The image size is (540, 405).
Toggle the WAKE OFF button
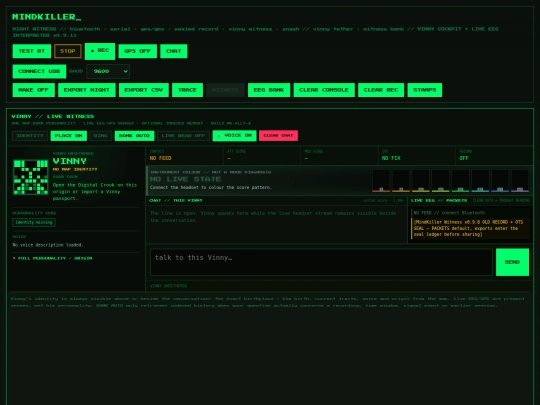click(x=33, y=90)
